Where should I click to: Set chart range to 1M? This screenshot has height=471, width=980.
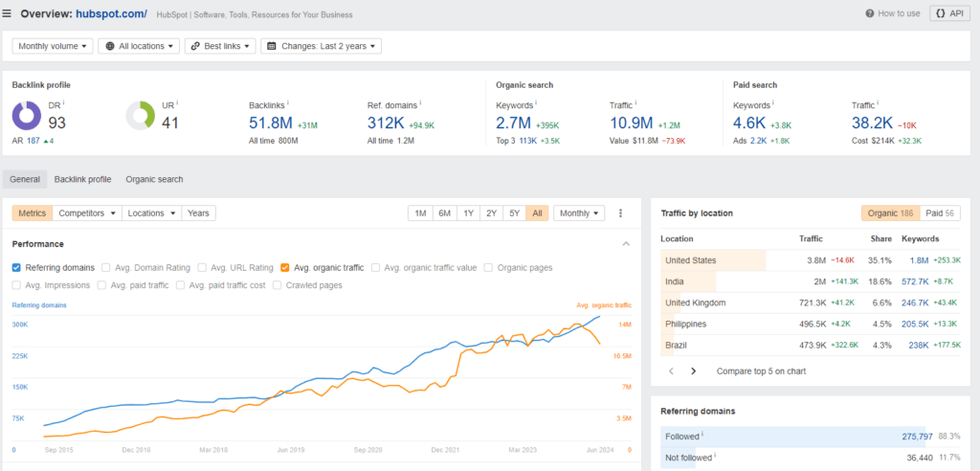tap(421, 213)
